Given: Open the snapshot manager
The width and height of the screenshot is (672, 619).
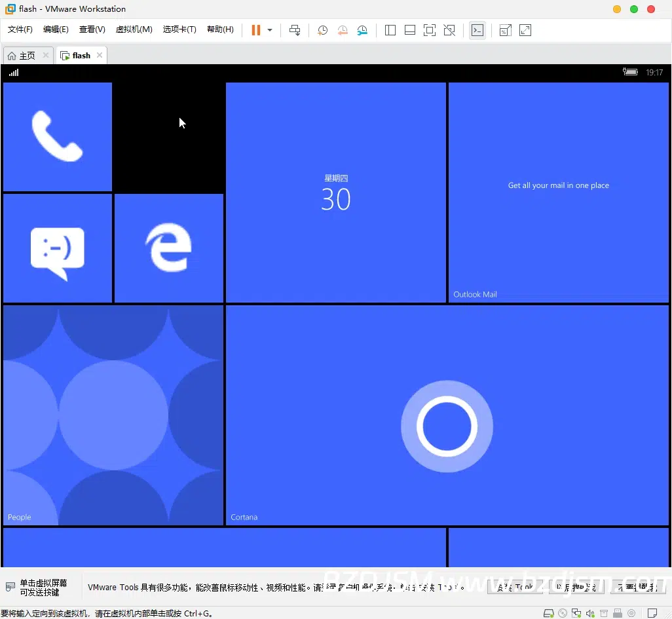Looking at the screenshot, I should coord(362,30).
